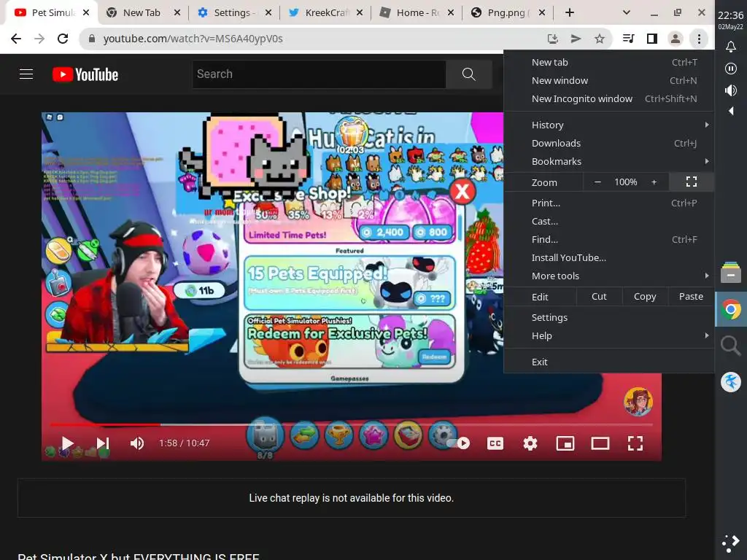Select Print... in Chrome menu

[x=609, y=203]
